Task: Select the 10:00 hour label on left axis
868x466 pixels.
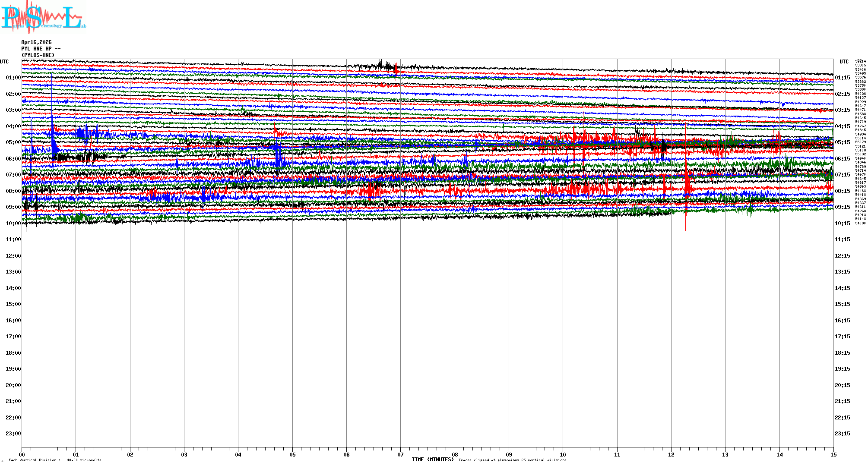Action: coord(13,224)
